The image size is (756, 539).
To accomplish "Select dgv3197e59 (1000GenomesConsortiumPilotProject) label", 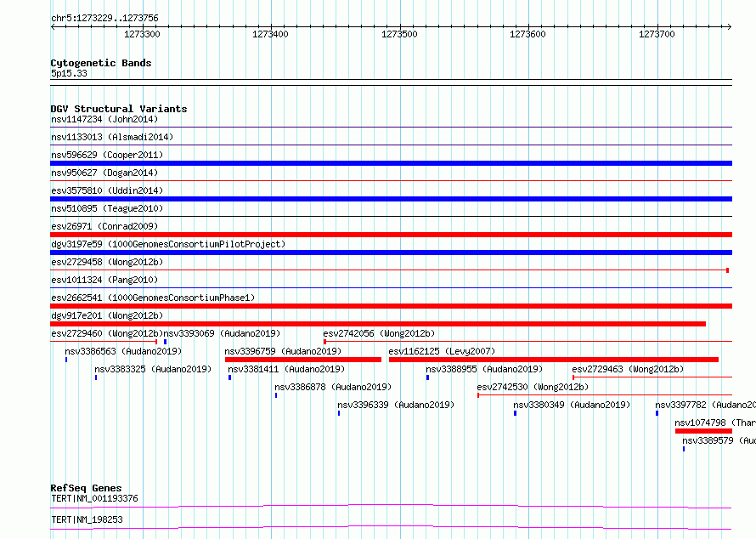I will (x=168, y=244).
